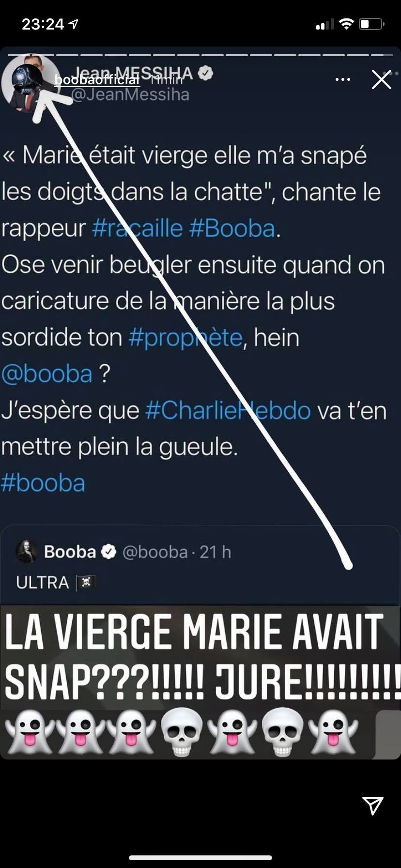The image size is (401, 868).
Task: Tap the Wi-Fi icon in status bar
Action: point(346,24)
